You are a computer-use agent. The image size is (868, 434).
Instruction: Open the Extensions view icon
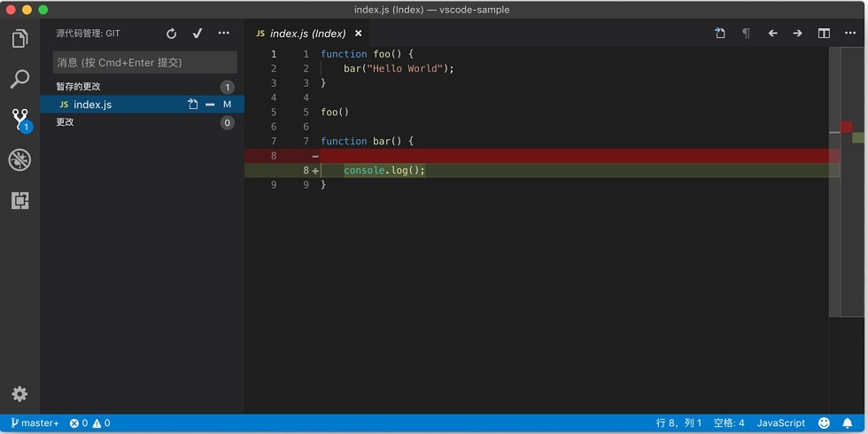point(19,200)
